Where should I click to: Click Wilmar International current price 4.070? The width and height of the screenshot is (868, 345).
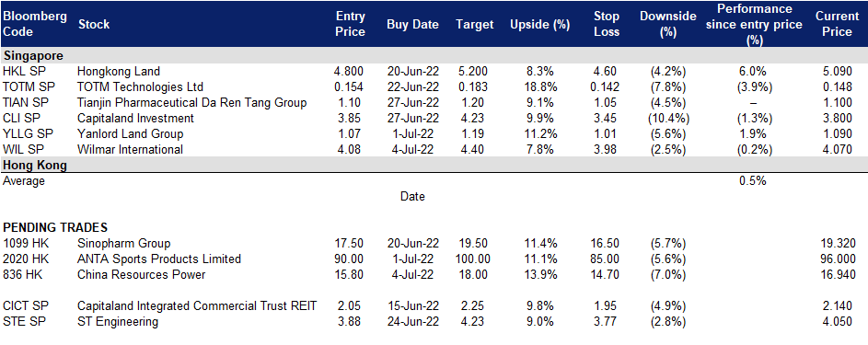click(x=837, y=149)
